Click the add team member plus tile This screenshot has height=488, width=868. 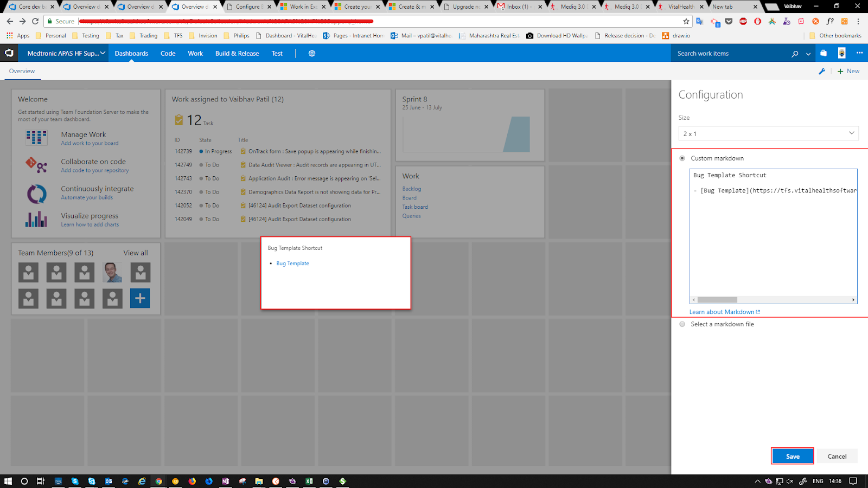point(140,298)
